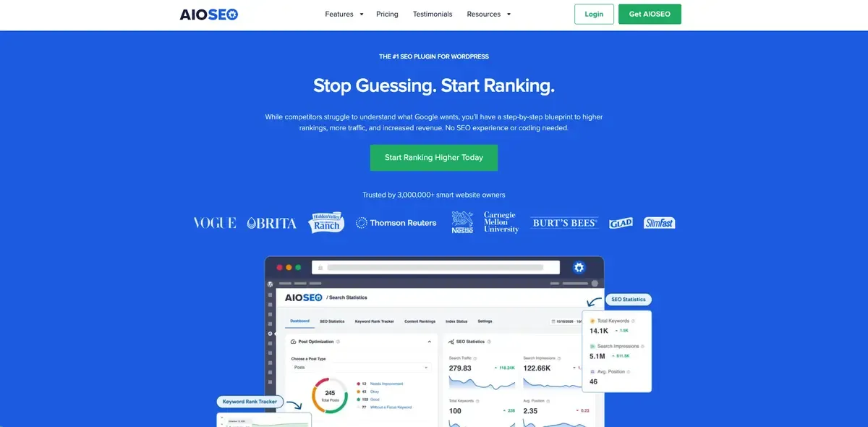Viewport: 868px width, 427px height.
Task: Expand the Features dropdown menu
Action: point(344,14)
